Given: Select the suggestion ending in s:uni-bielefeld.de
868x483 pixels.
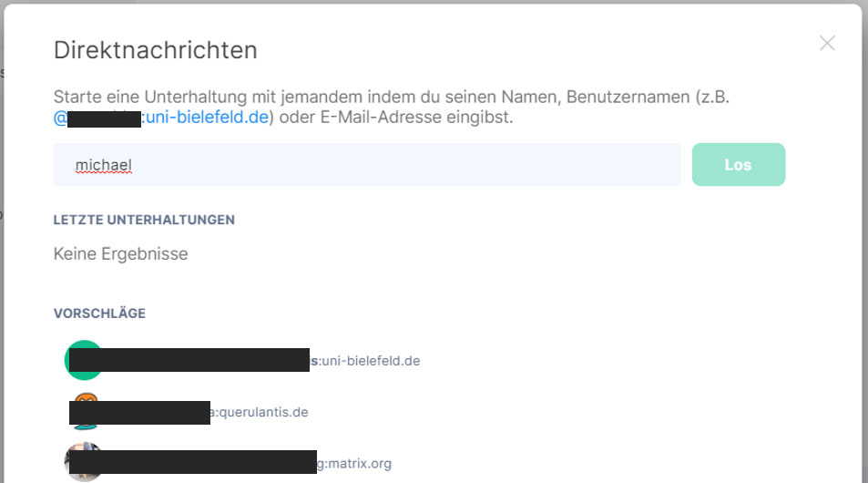Looking at the screenshot, I should pos(242,360).
